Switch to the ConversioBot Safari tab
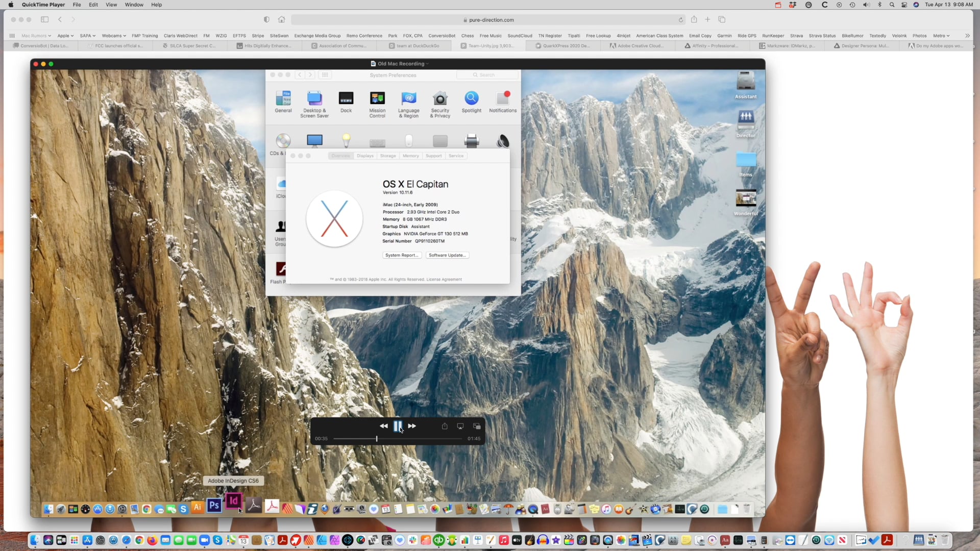 pyautogui.click(x=41, y=46)
